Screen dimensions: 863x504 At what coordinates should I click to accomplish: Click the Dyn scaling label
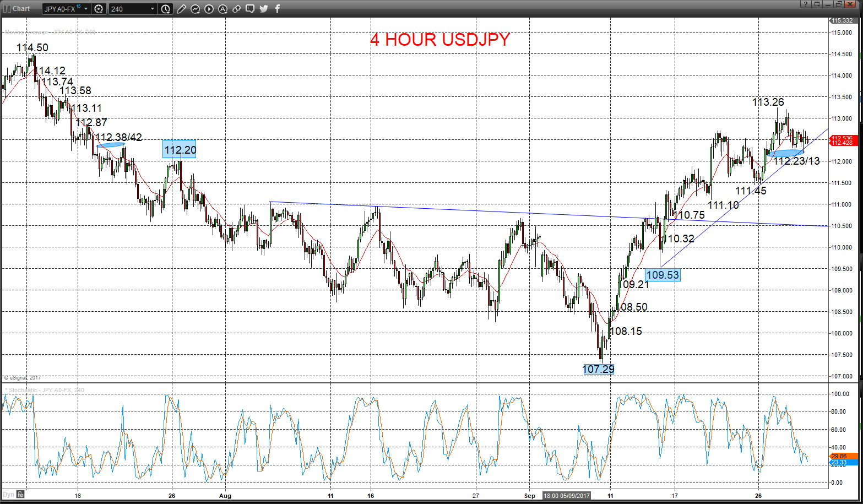coord(9,495)
